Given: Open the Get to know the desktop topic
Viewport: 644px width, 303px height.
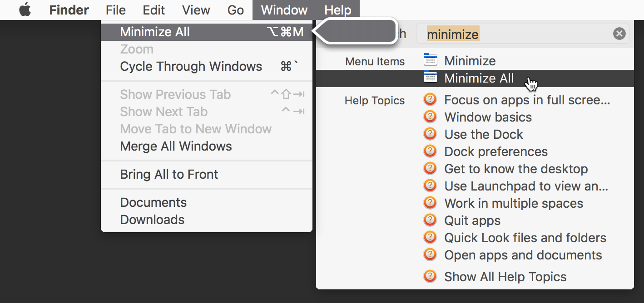Looking at the screenshot, I should pos(516,169).
